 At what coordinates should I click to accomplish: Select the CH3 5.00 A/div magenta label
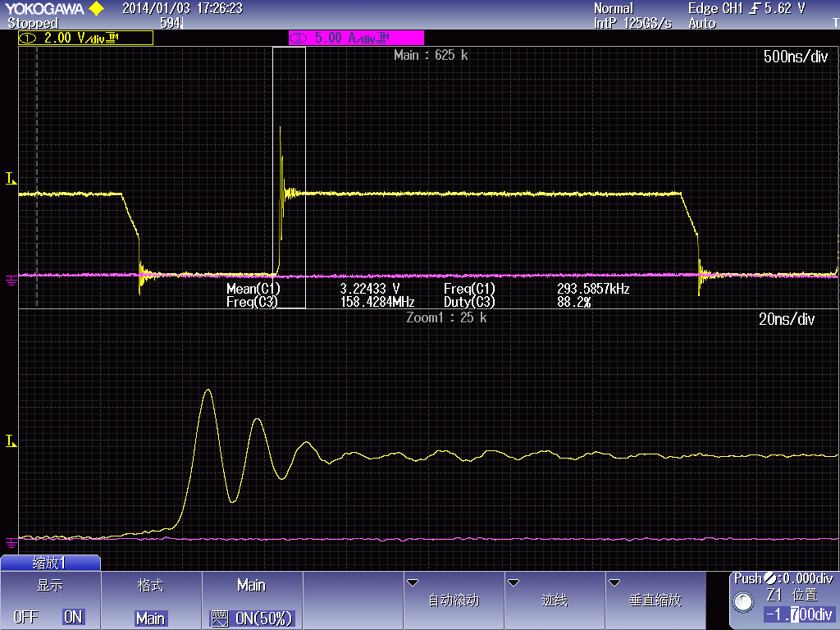tap(356, 38)
